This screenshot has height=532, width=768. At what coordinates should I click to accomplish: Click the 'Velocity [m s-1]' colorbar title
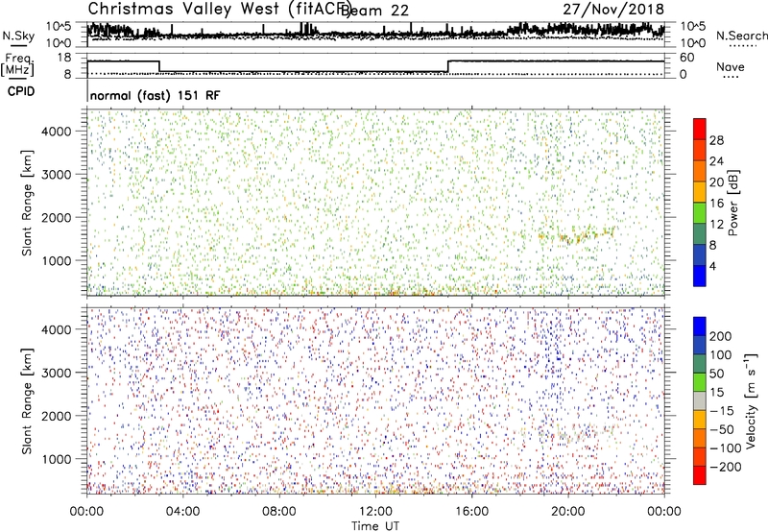tap(751, 400)
